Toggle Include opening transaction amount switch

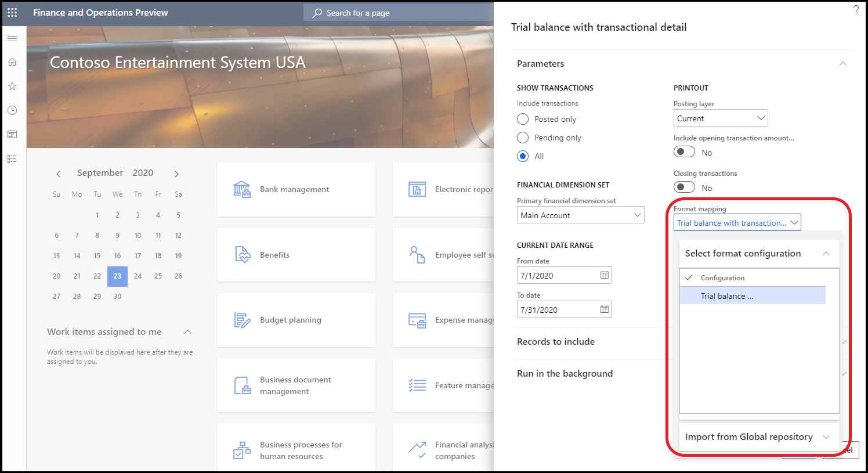pos(684,152)
